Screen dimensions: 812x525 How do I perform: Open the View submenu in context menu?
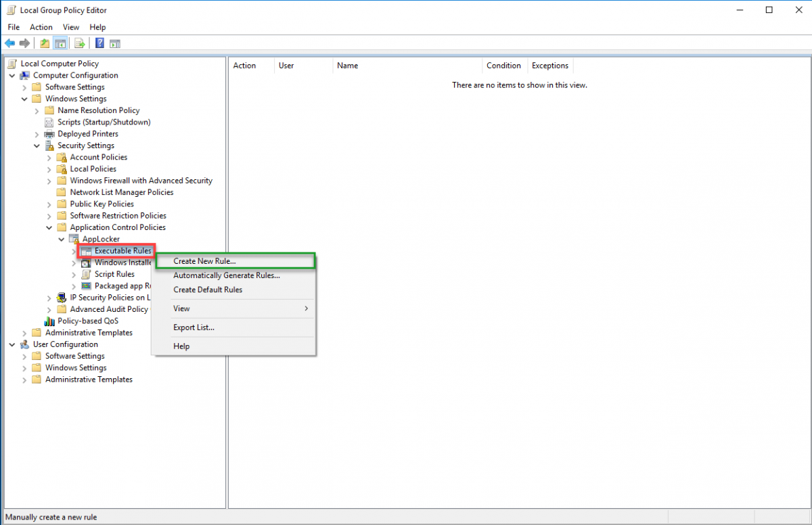(181, 309)
